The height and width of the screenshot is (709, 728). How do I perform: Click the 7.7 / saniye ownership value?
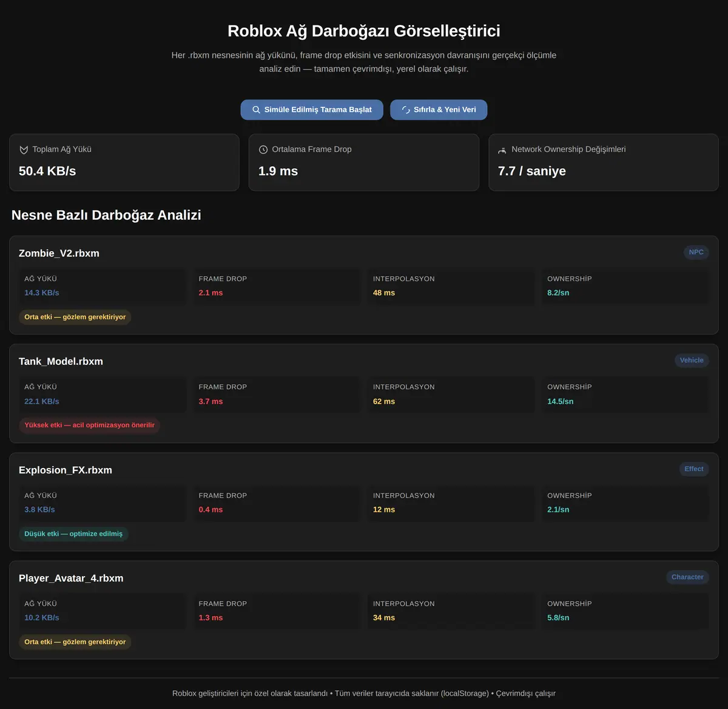coord(532,171)
